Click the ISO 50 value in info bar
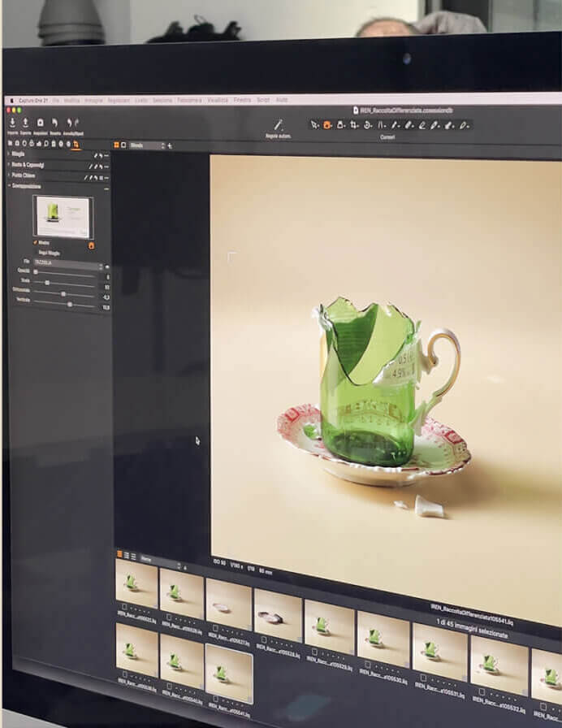Screen dimensions: 562x728 (x=219, y=562)
